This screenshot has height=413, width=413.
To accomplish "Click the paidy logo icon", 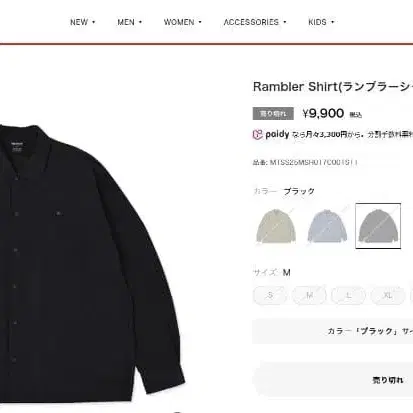I will pos(258,135).
